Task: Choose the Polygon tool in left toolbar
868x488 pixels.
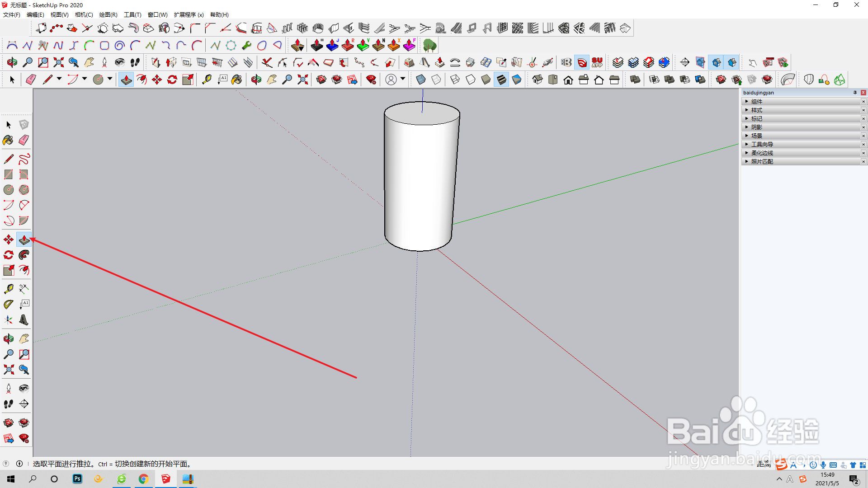Action: click(x=24, y=190)
